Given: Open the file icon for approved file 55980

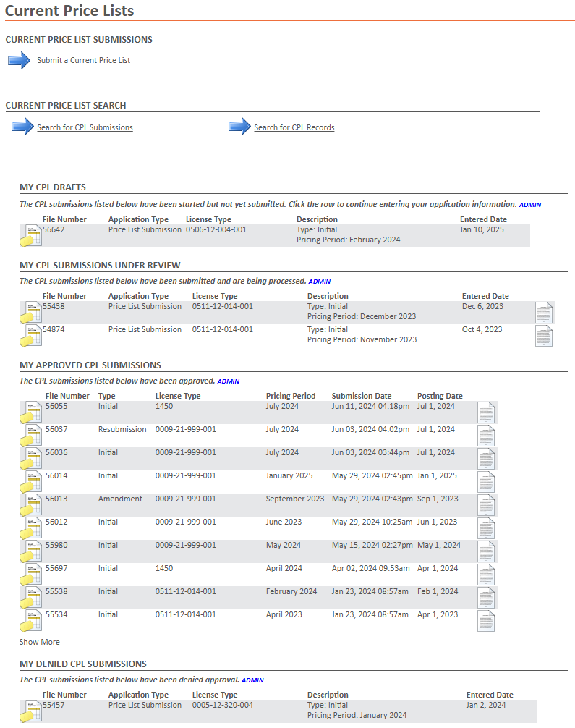Looking at the screenshot, I should pos(30,551).
